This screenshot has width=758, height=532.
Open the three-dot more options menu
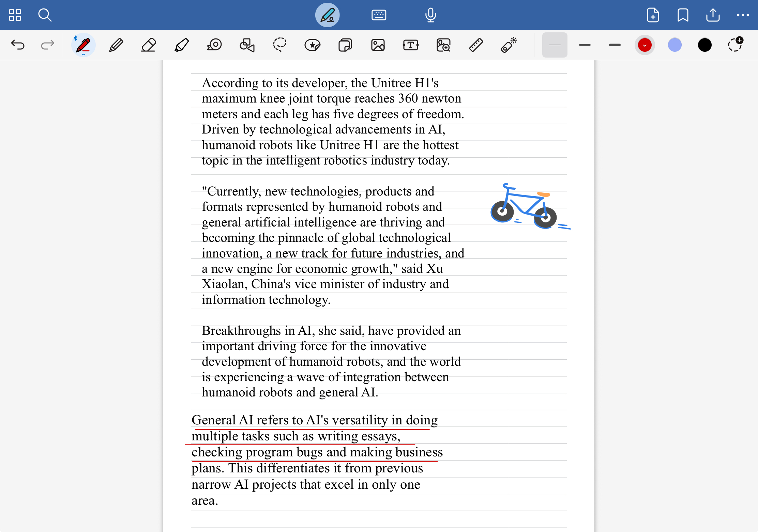[x=743, y=15]
